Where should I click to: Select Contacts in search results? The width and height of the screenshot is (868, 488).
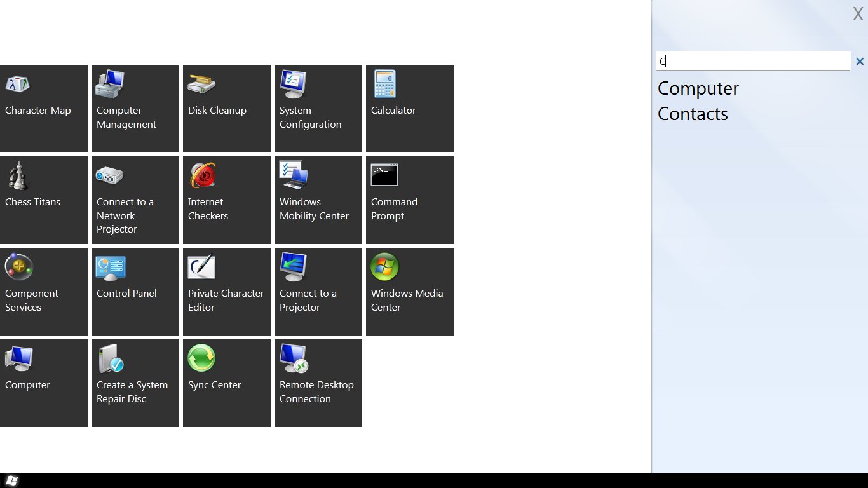coord(693,114)
